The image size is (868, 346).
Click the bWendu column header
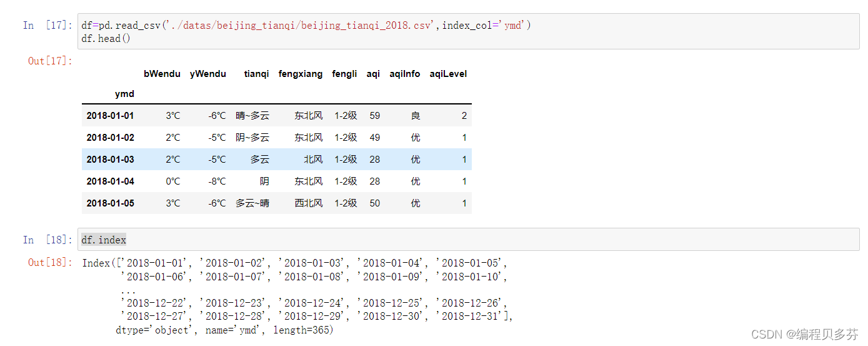162,74
